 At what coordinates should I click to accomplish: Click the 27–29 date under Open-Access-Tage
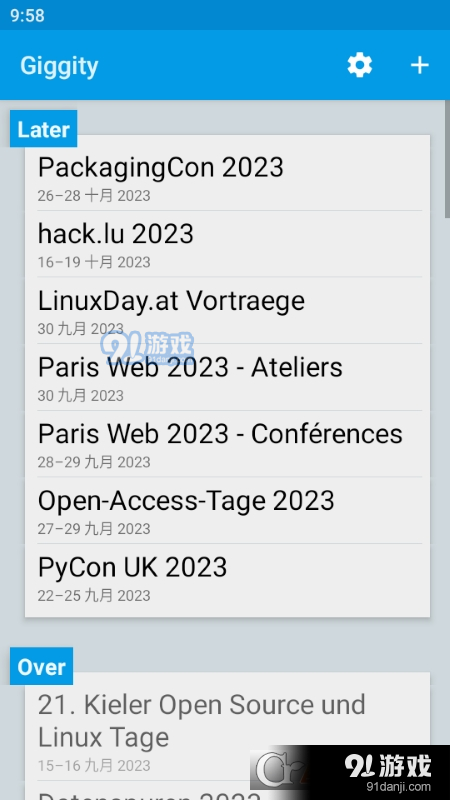tap(94, 529)
